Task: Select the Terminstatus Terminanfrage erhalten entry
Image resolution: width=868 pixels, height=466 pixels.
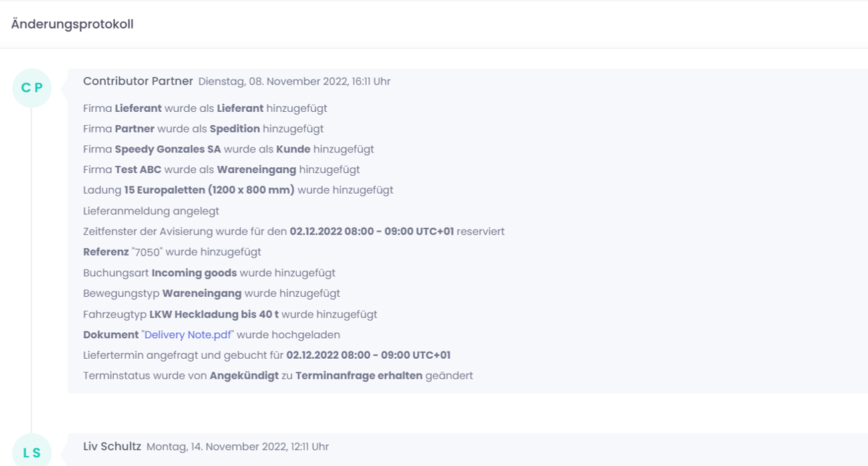Action: tap(278, 375)
